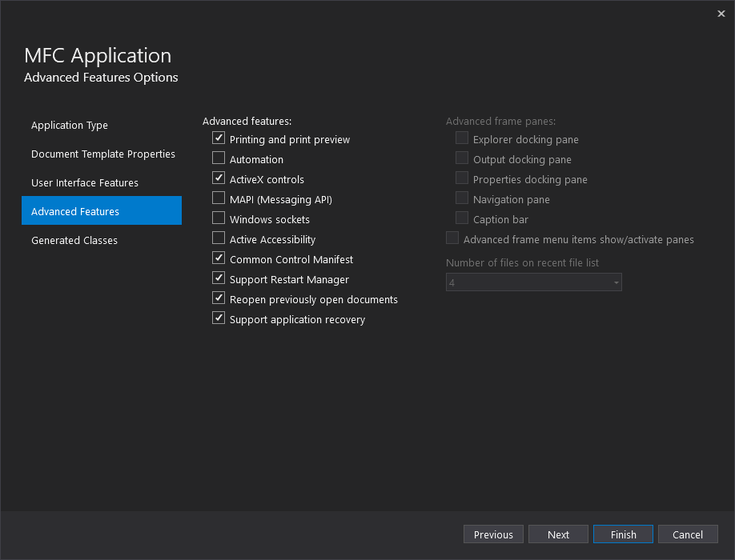Check Output docking pane option
Screen dimensions: 735x560
(462, 158)
